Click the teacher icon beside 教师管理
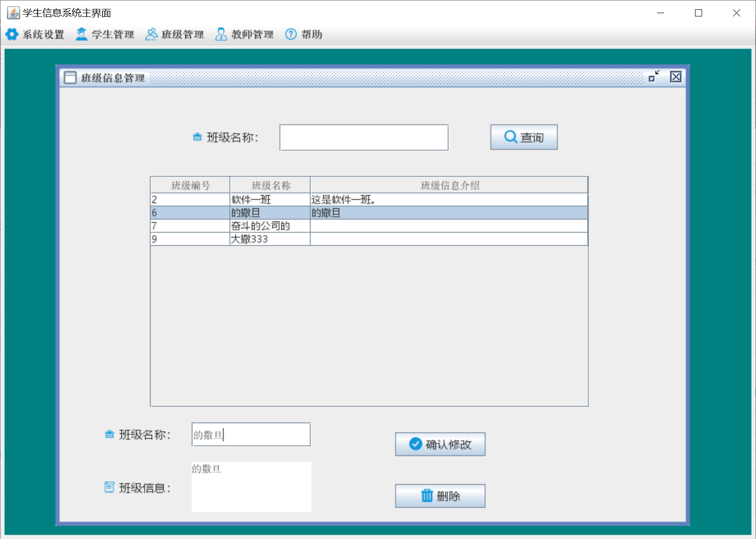The image size is (756, 539). point(221,34)
